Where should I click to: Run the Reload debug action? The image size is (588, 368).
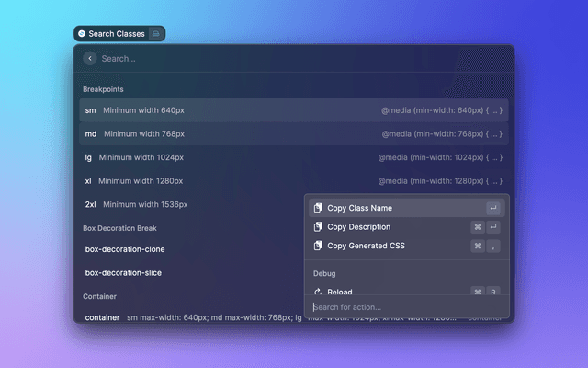coord(340,292)
